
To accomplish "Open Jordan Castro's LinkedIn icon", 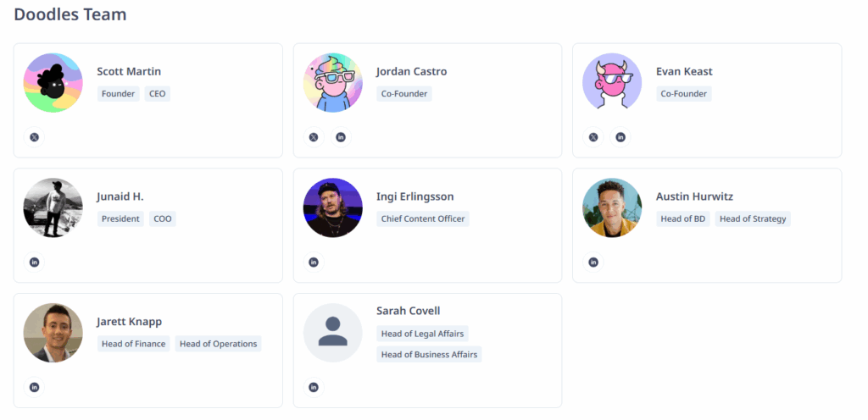I will click(341, 137).
